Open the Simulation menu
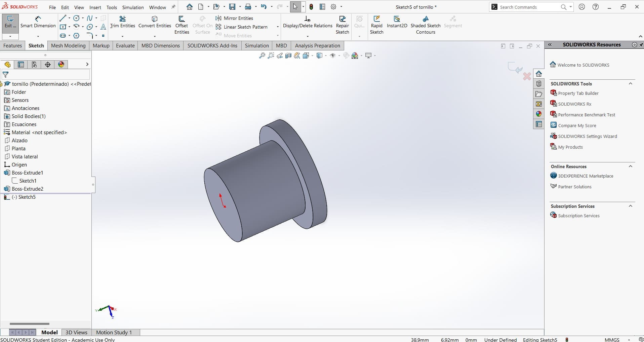The image size is (644, 342). click(x=133, y=7)
